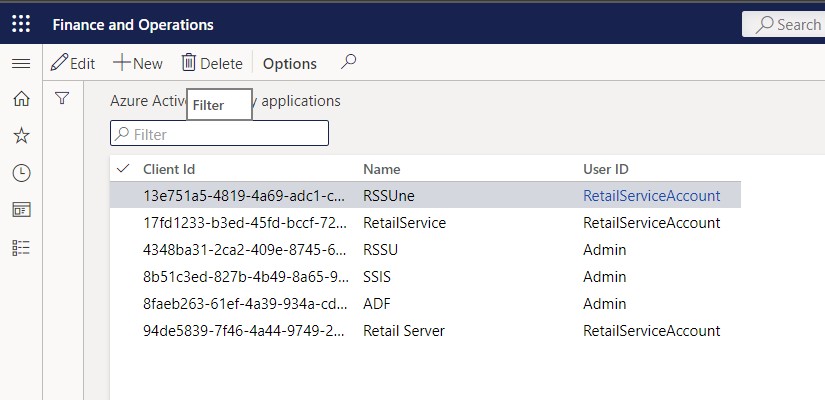
Task: Click the RSSU name cell
Action: click(x=380, y=249)
